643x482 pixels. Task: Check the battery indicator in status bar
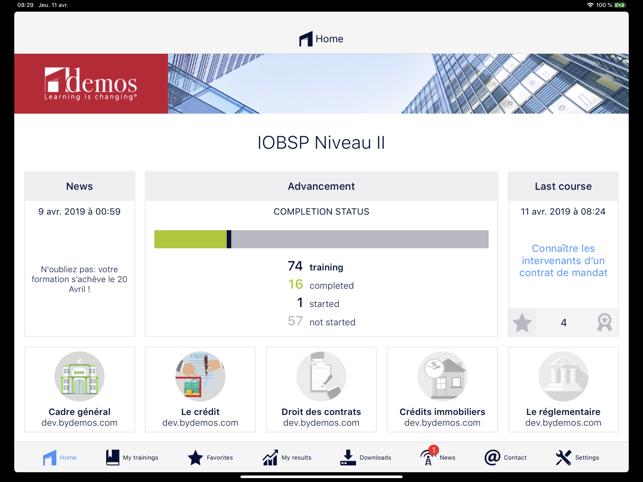620,5
